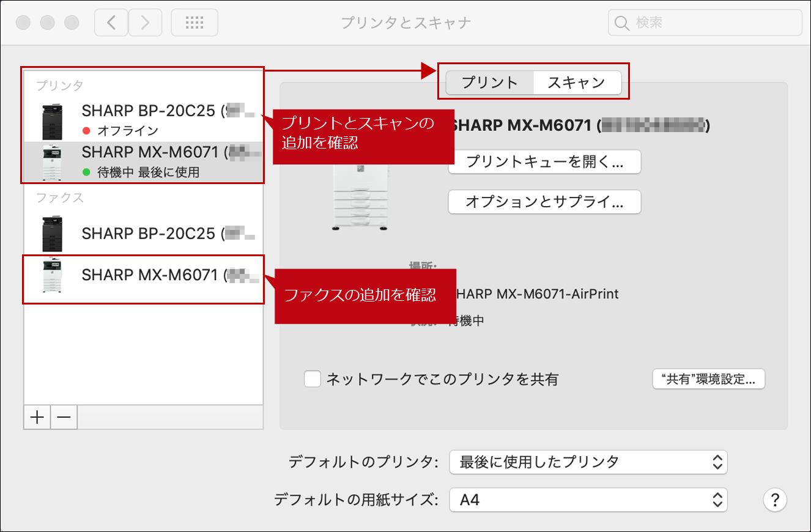The image size is (811, 532).
Task: Click 待機中 最後に使用 status text
Action: click(x=148, y=172)
